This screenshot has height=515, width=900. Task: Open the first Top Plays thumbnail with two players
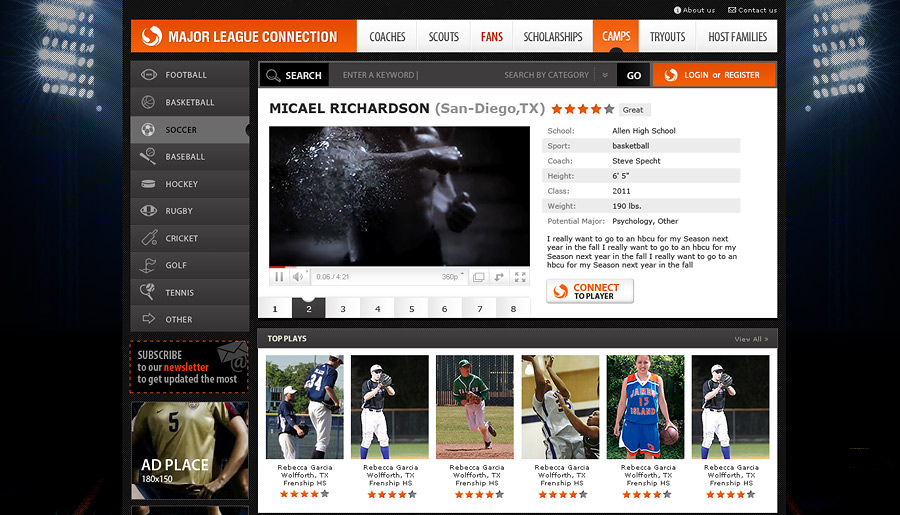point(305,406)
